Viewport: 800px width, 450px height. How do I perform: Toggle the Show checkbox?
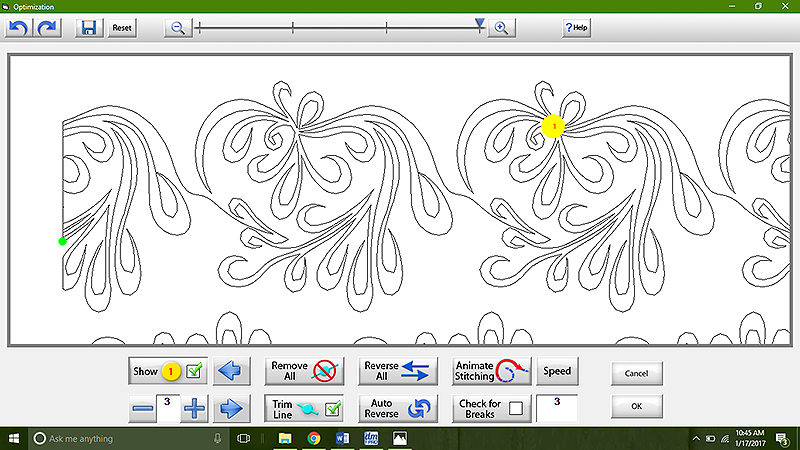point(195,372)
